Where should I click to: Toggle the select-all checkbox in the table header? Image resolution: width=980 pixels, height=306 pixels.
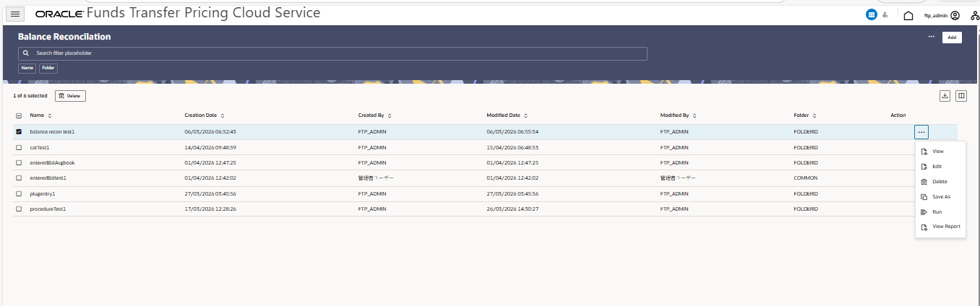click(19, 115)
